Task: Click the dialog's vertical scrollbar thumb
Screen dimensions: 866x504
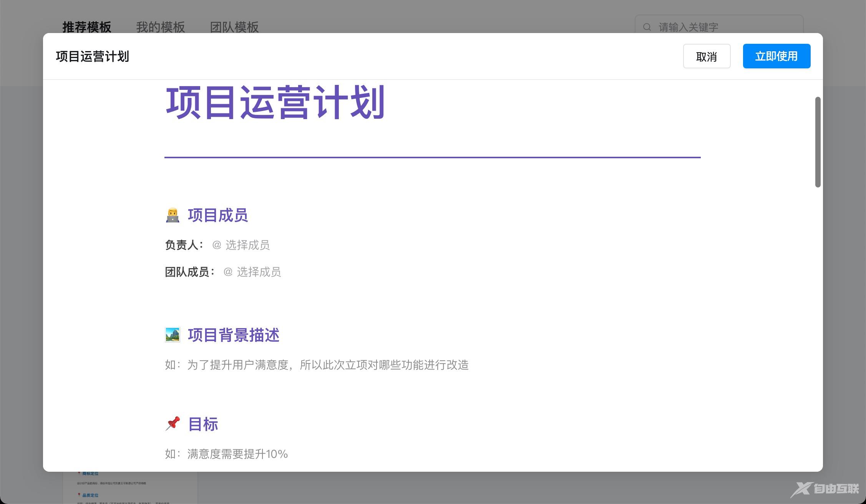Action: click(818, 142)
